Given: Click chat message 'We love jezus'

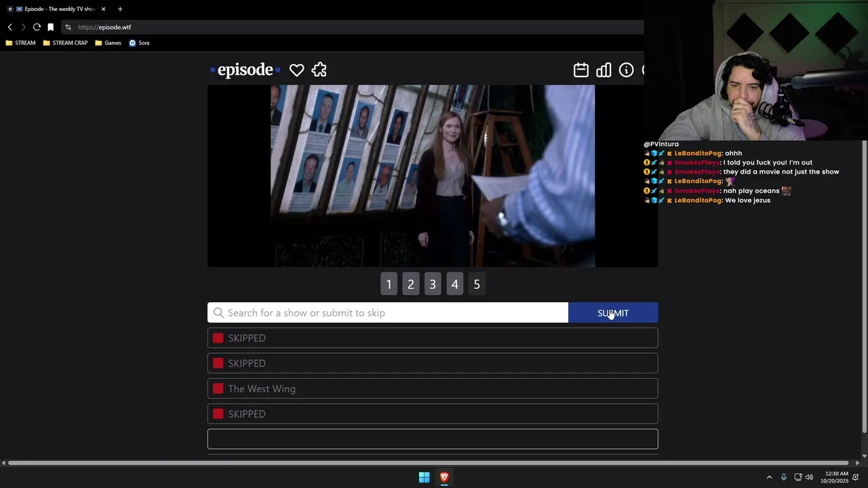Looking at the screenshot, I should [x=747, y=200].
